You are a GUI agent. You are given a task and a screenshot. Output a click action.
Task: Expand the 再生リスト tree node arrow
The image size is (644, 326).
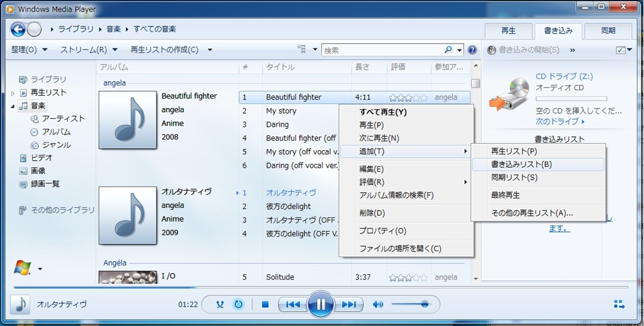[x=13, y=93]
